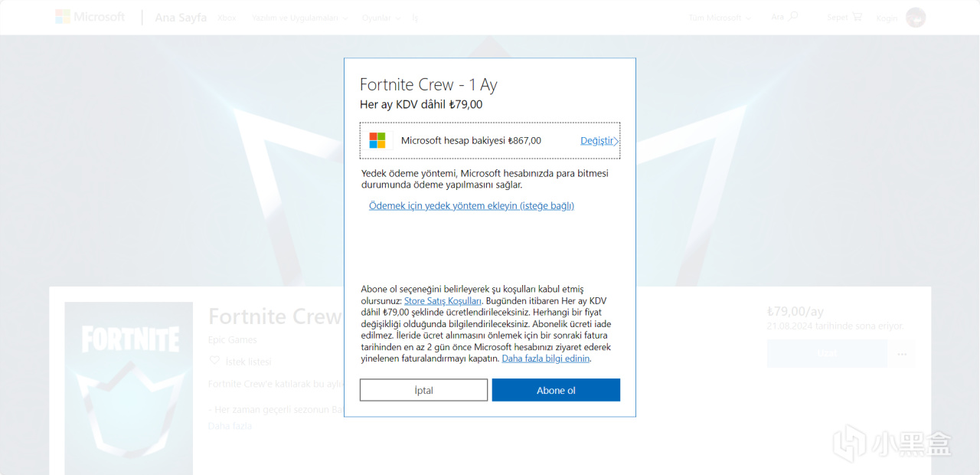Click the purchase button under ₺79,00/ay
This screenshot has width=980, height=475.
(827, 354)
